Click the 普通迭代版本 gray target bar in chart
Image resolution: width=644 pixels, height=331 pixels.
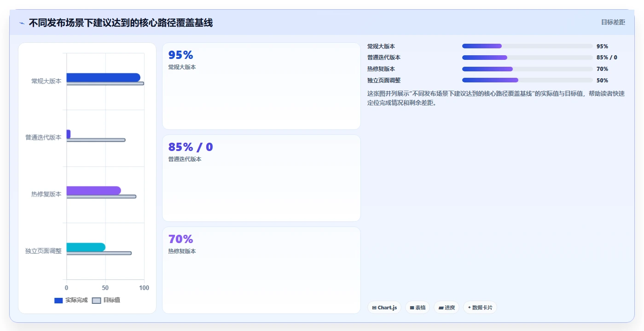(96, 140)
